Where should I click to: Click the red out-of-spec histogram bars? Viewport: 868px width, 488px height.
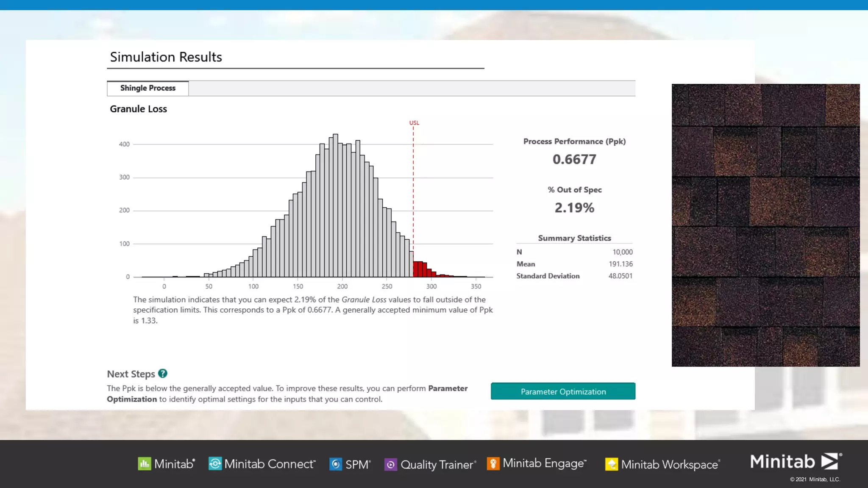point(420,269)
